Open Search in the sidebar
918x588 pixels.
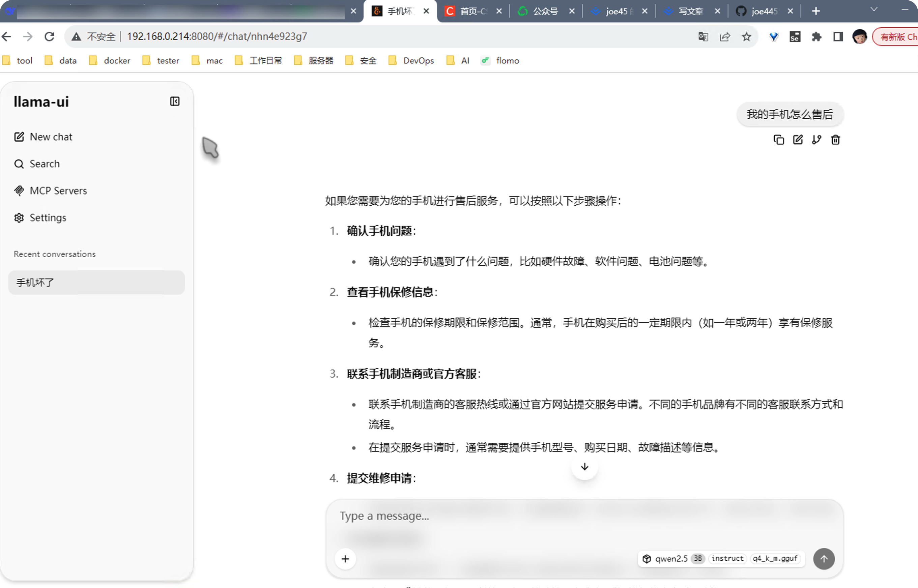tap(37, 164)
